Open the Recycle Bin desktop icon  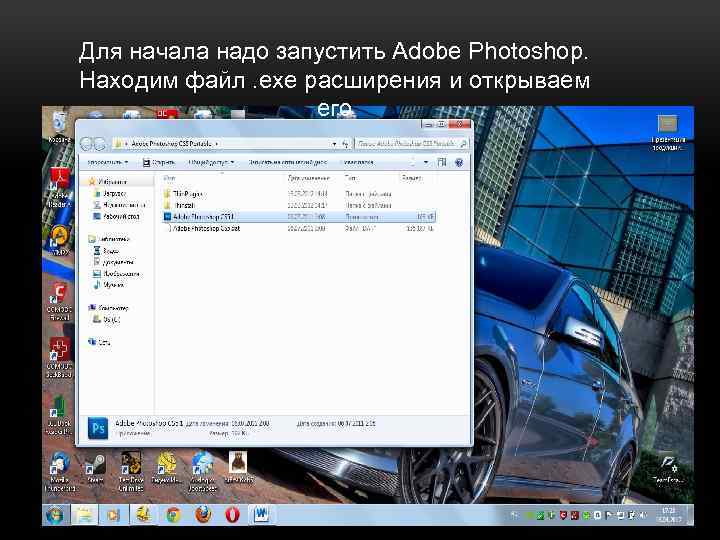point(59,128)
